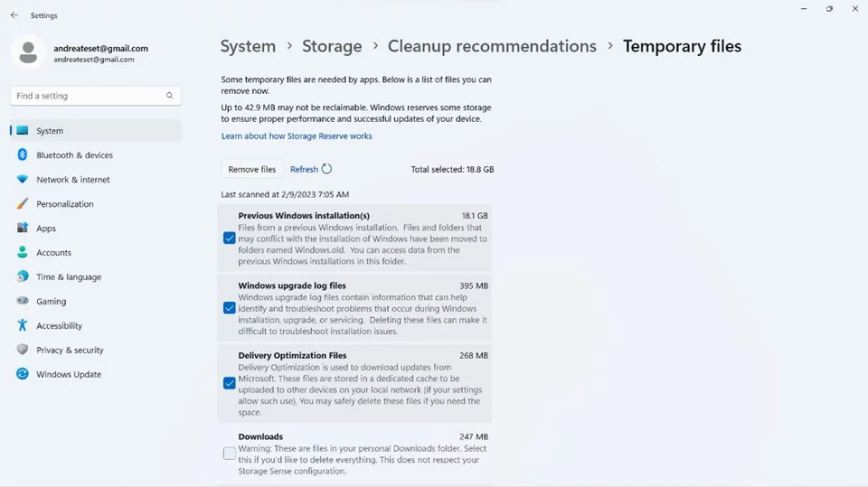Uncheck Previous Windows installation(s) checkbox
Image resolution: width=868 pixels, height=487 pixels.
[229, 238]
